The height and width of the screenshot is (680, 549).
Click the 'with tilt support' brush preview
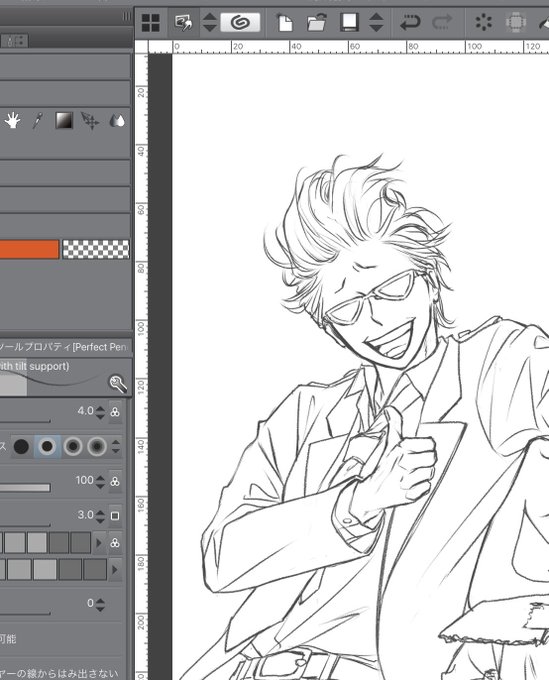point(52,378)
